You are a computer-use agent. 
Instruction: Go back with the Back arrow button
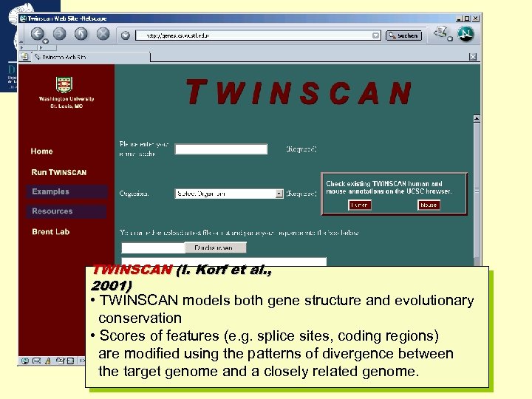click(38, 33)
